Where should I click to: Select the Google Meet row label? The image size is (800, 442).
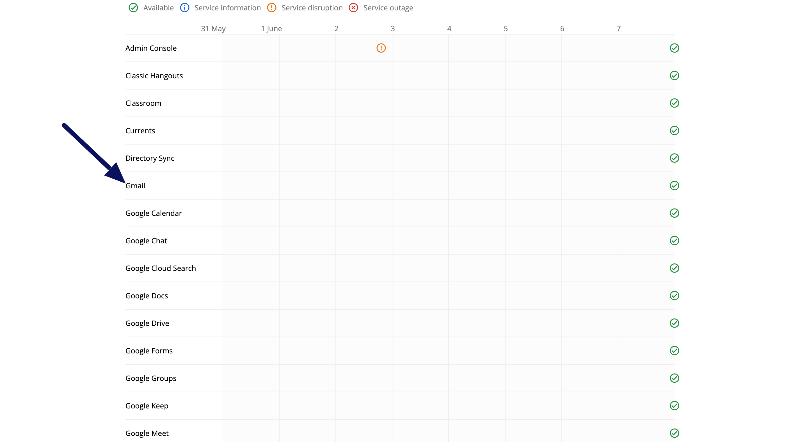[147, 434]
